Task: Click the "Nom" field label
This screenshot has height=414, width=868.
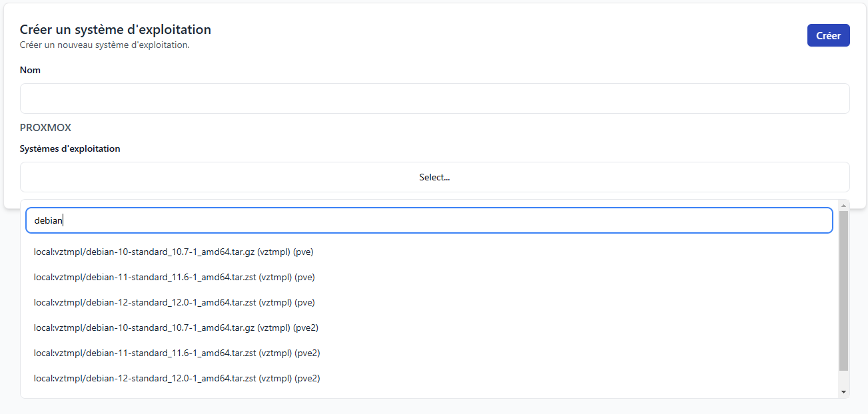Action: point(30,70)
